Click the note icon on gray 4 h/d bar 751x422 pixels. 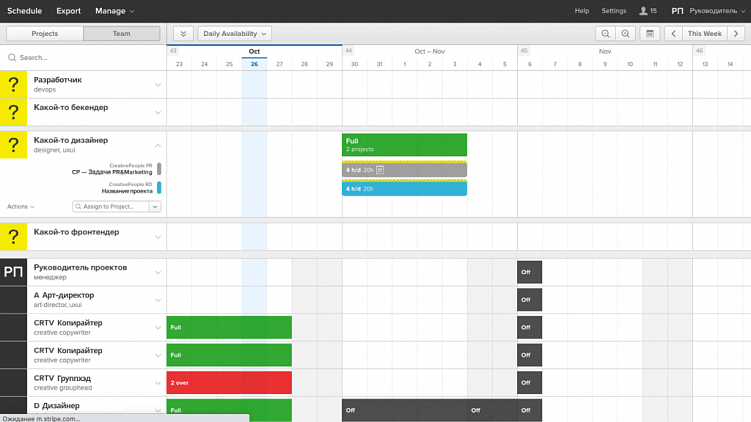point(380,170)
